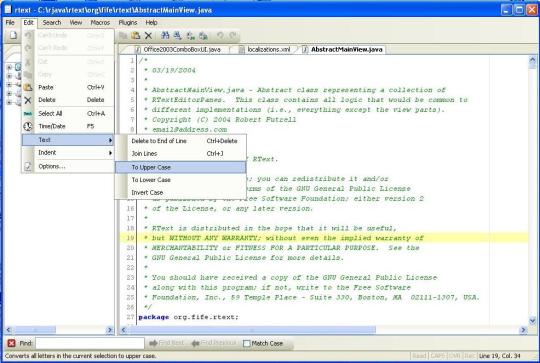Click the Find Next toolbar icon

(178, 35)
